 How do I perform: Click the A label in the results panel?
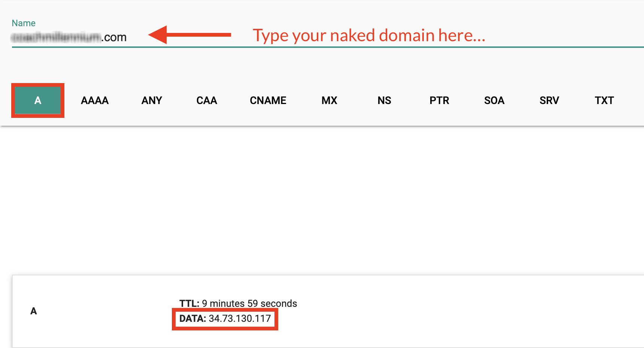[x=33, y=311]
